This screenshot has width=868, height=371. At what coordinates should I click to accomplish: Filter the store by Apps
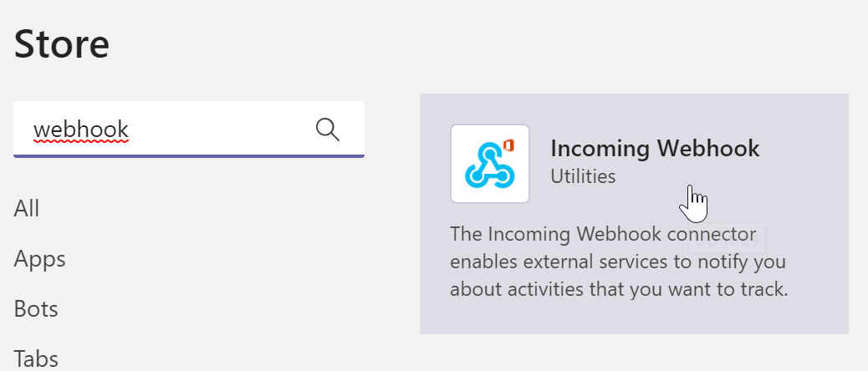pos(40,259)
